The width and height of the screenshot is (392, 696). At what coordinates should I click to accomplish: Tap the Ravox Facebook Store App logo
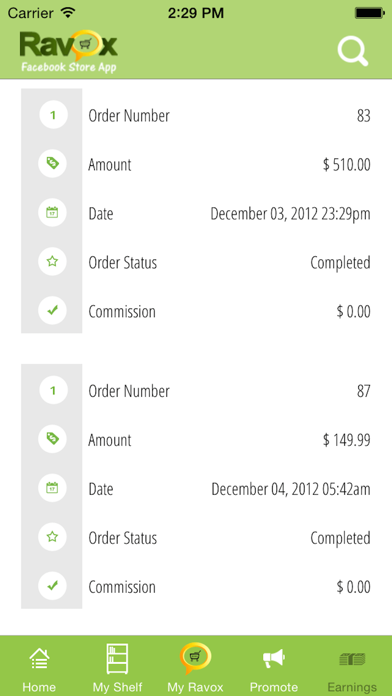[68, 51]
